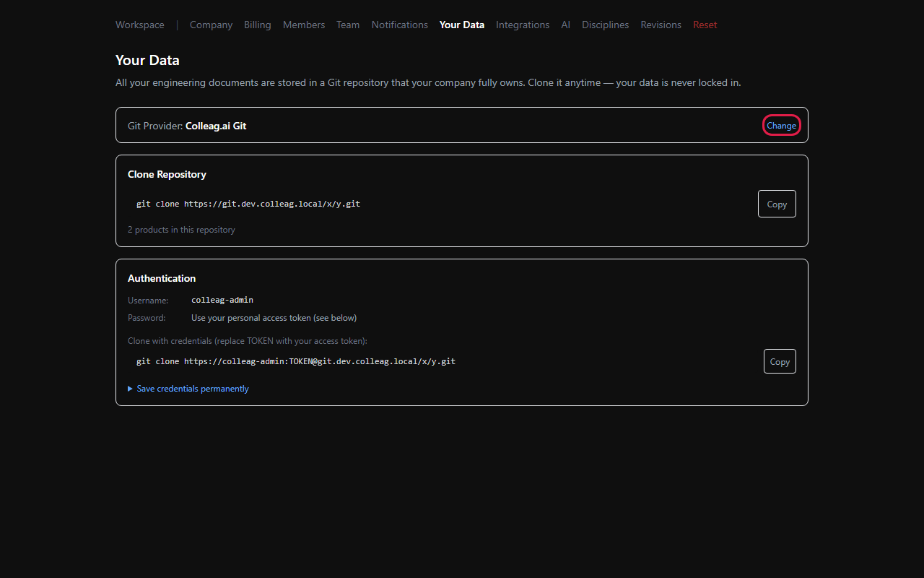Change the Git provider
The width and height of the screenshot is (924, 578).
(782, 126)
